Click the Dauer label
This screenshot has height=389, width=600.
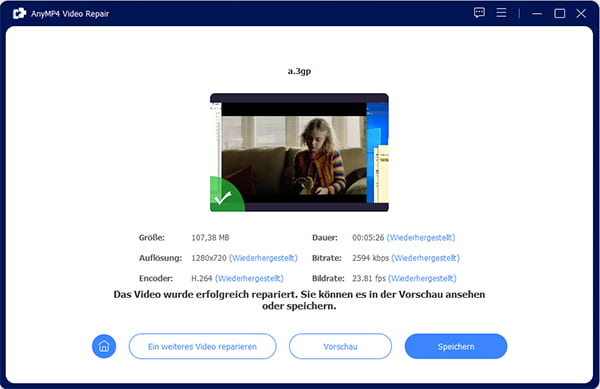(x=325, y=238)
